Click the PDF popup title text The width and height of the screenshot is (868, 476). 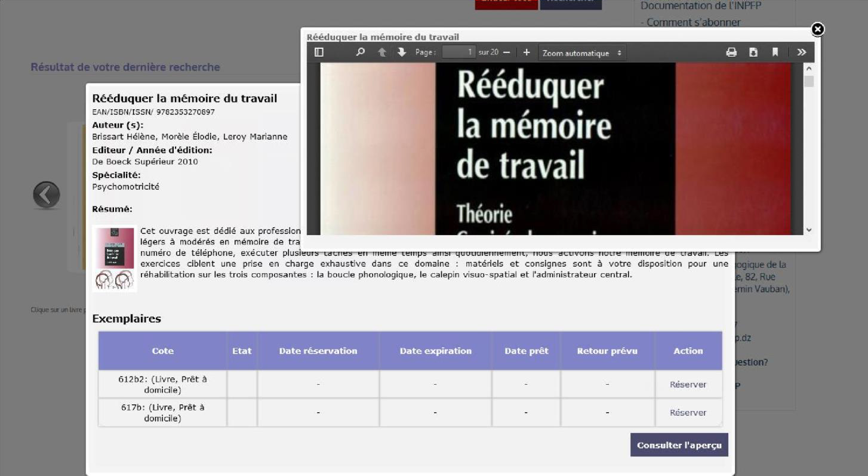[x=383, y=37]
